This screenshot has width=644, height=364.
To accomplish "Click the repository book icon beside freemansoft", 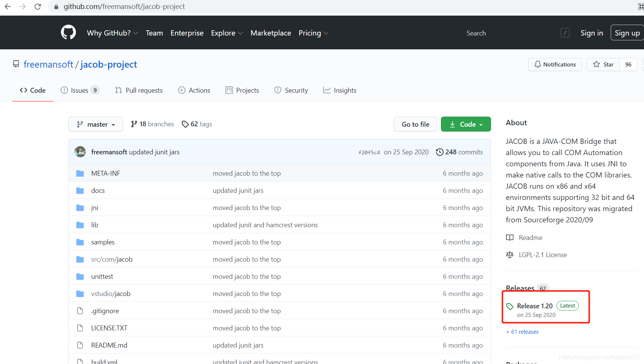I will [16, 64].
